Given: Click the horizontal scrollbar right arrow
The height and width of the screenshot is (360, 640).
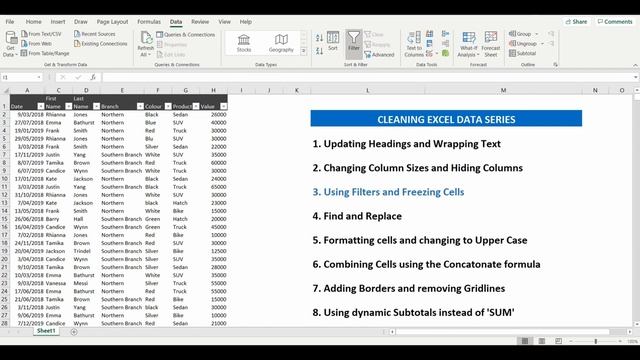Looking at the screenshot, I should [630, 332].
